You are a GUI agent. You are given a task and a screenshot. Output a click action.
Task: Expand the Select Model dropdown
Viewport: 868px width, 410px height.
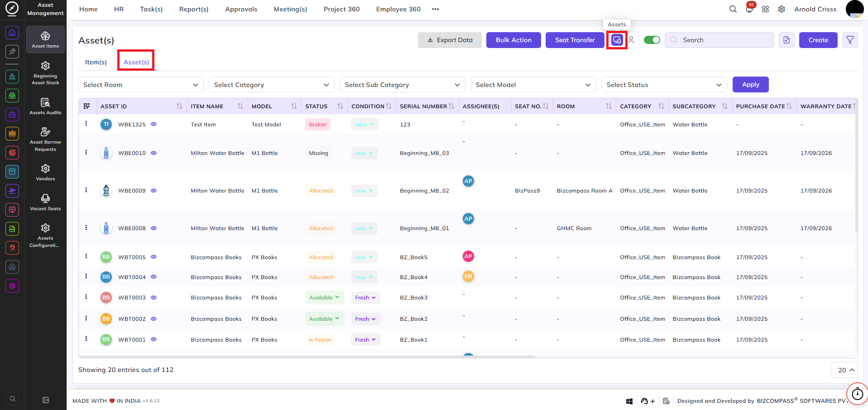click(533, 85)
